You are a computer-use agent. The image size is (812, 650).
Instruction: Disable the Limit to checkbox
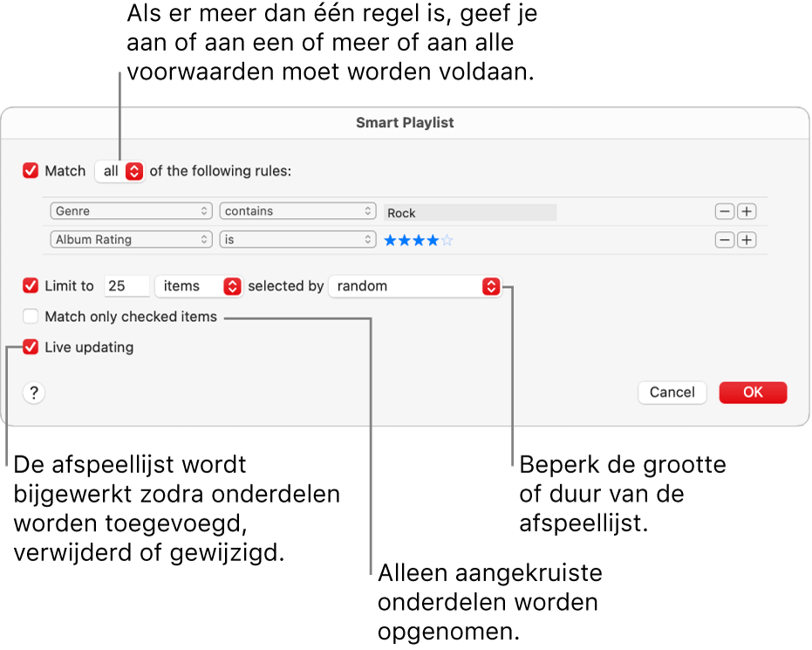pos(31,285)
